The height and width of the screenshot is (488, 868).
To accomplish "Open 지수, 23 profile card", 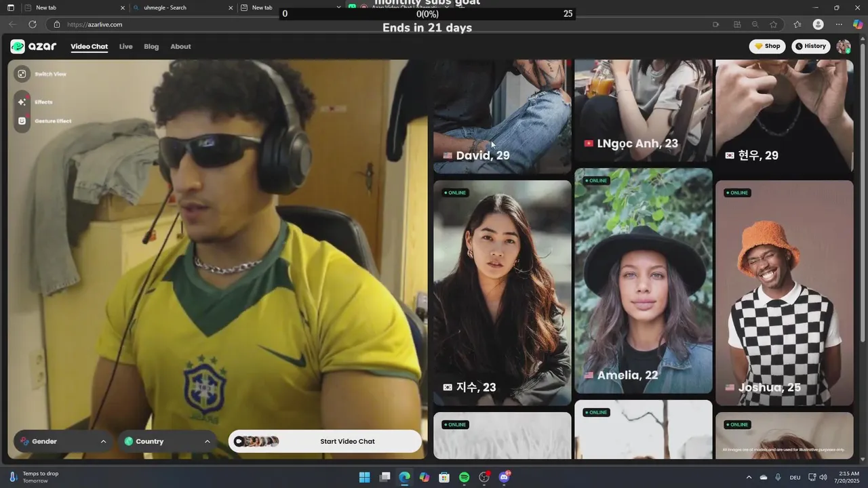I will (x=502, y=293).
